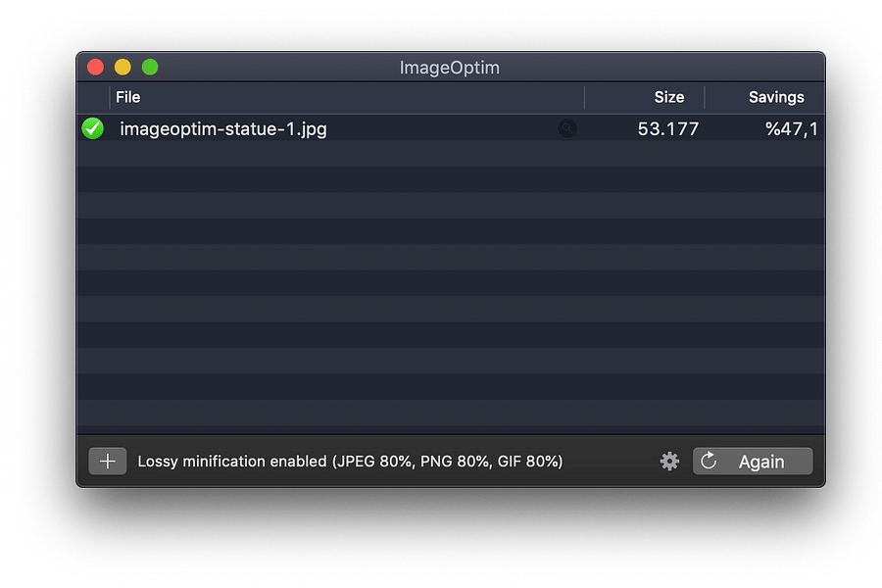Sort the list by the Size column header
Image resolution: width=882 pixels, height=588 pixels.
coord(669,97)
